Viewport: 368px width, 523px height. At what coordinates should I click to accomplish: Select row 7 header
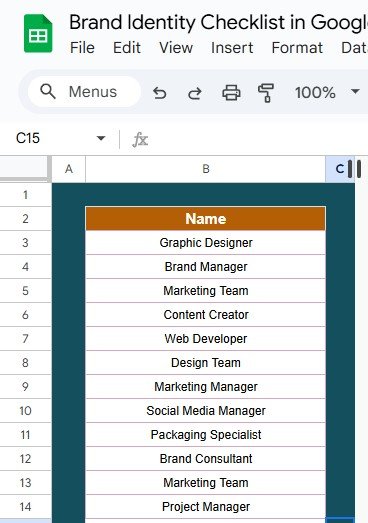tap(25, 339)
